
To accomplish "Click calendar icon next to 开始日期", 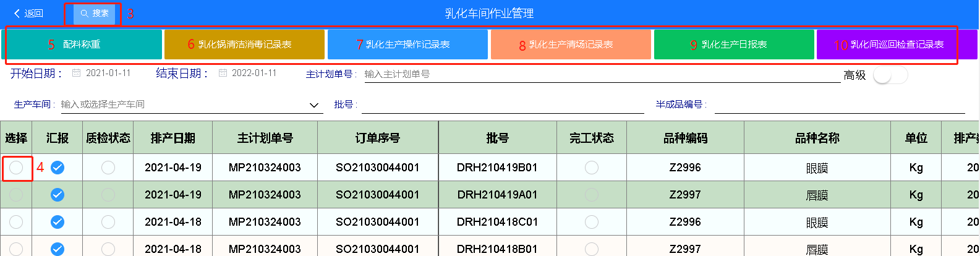I will pos(77,73).
